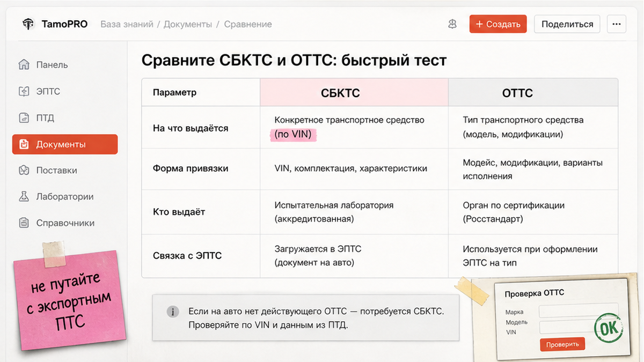Open Документы breadcrumb link
This screenshot has width=644, height=362.
point(188,24)
